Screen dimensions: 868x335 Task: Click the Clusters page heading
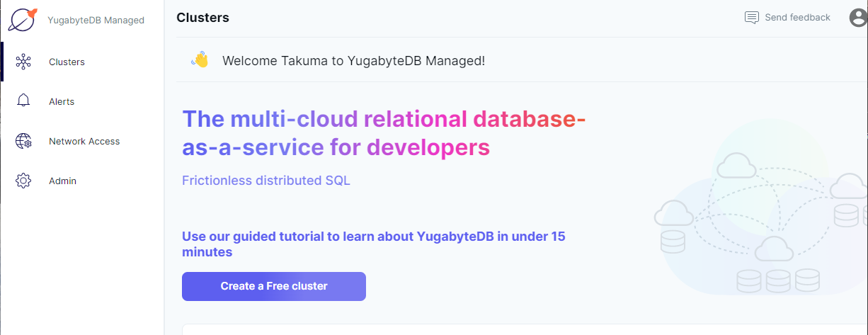coord(202,18)
